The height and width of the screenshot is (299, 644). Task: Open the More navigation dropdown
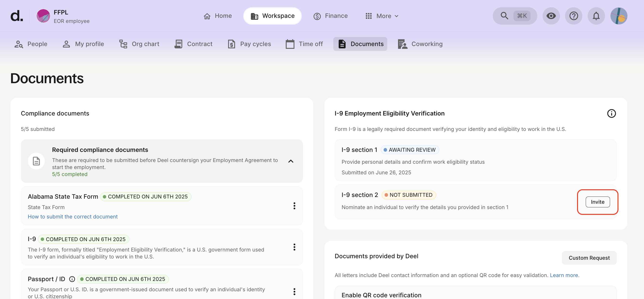pyautogui.click(x=381, y=16)
